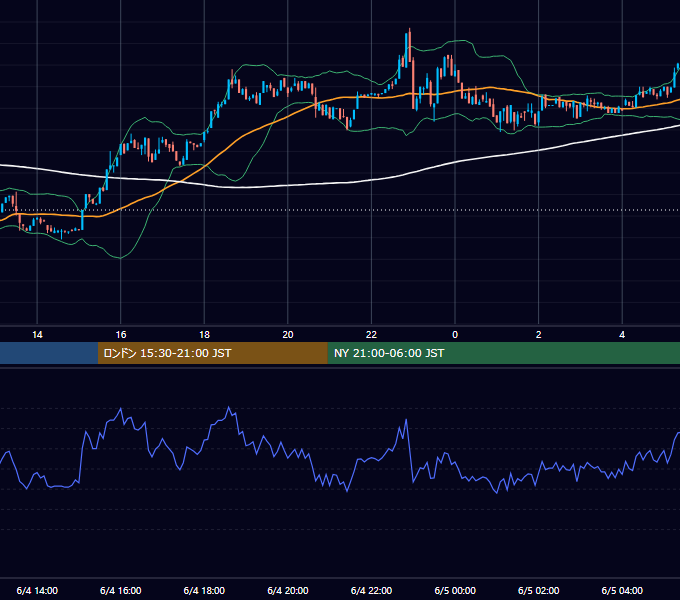The height and width of the screenshot is (600, 680).
Task: Click the 6/5 00:00 date label
Action: click(455, 590)
